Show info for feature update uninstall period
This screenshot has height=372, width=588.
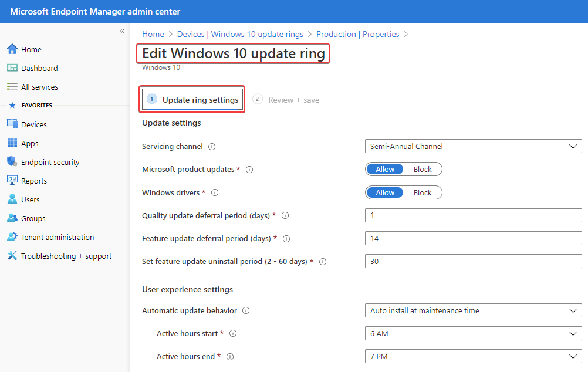coord(323,262)
